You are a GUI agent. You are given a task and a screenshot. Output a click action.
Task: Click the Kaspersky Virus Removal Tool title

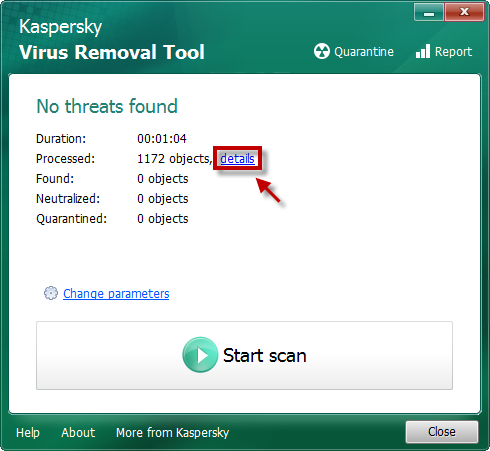[112, 40]
